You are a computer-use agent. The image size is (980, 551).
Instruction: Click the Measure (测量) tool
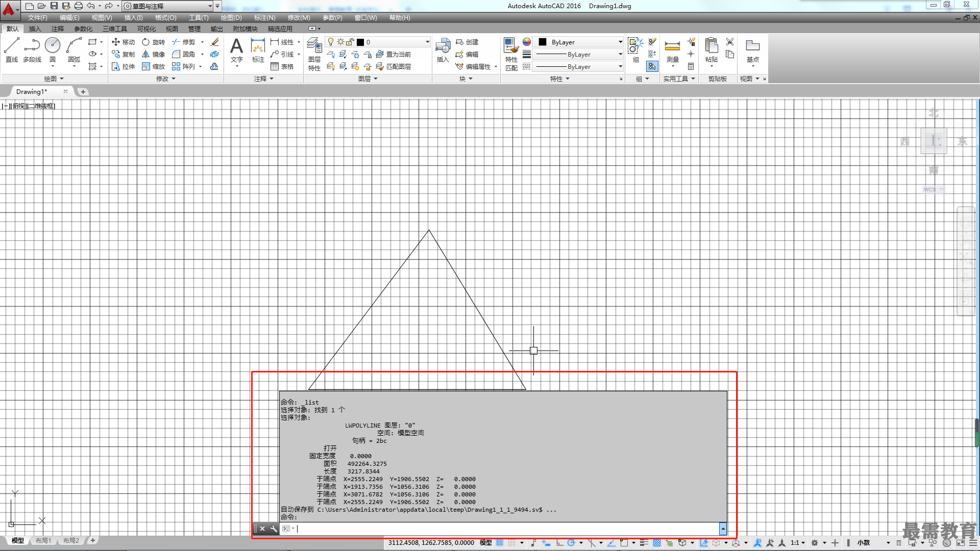(672, 50)
